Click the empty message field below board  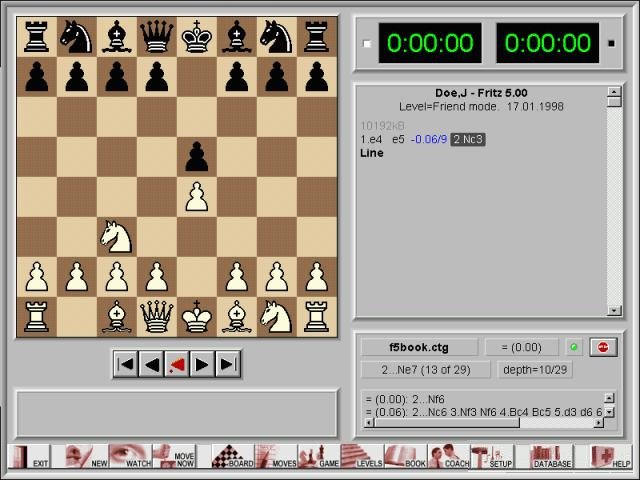click(177, 414)
